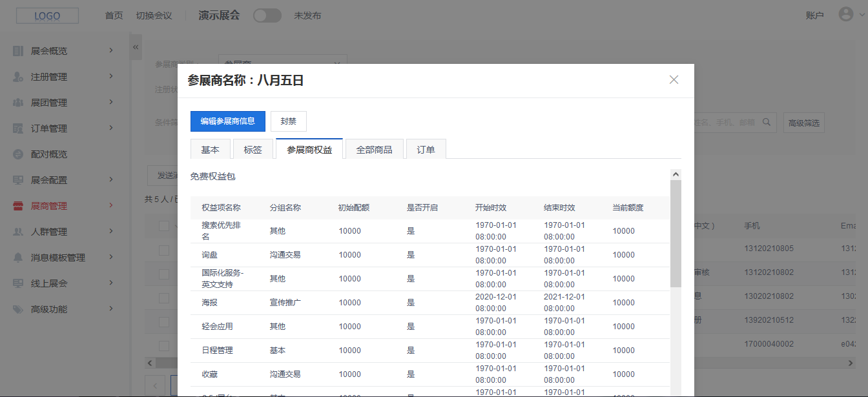Viewport: 868px width, 397px height.
Task: Click the 展团管理 sidebar icon
Action: coord(18,103)
